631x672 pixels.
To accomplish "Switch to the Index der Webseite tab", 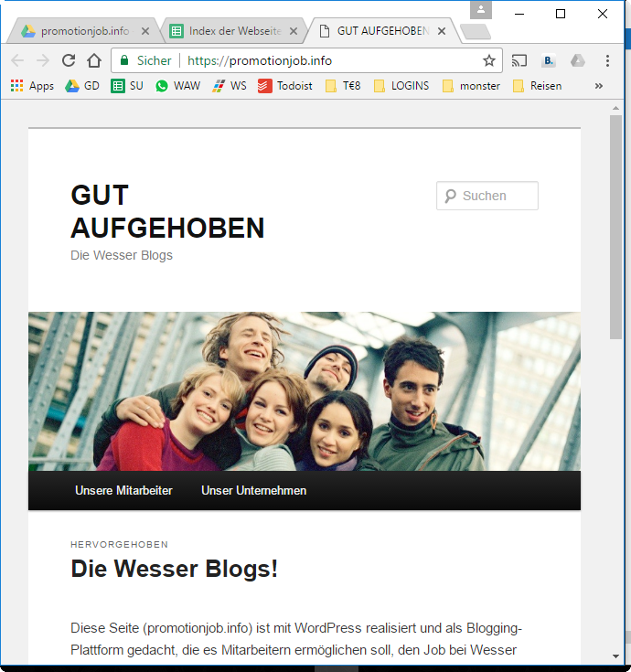I will tap(233, 31).
